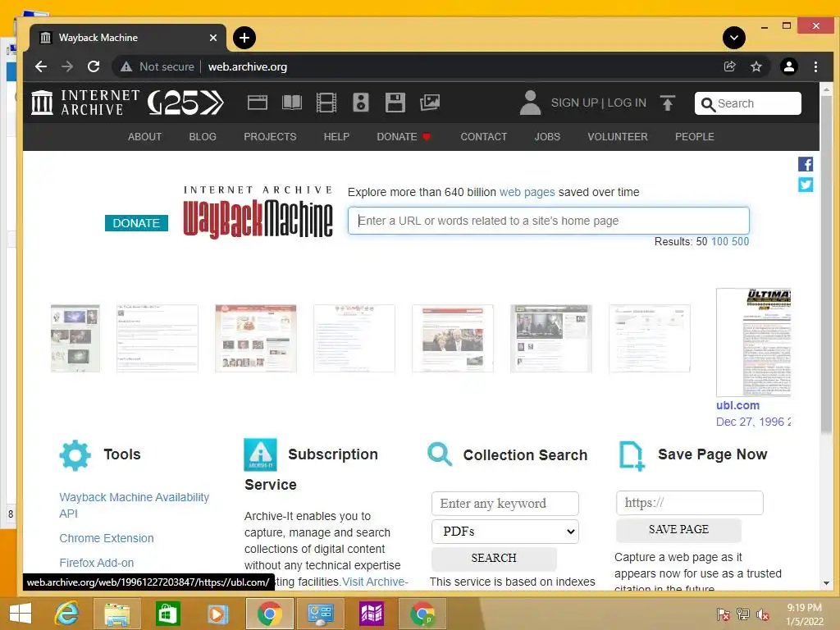Go back with the browser back arrow

click(x=41, y=66)
